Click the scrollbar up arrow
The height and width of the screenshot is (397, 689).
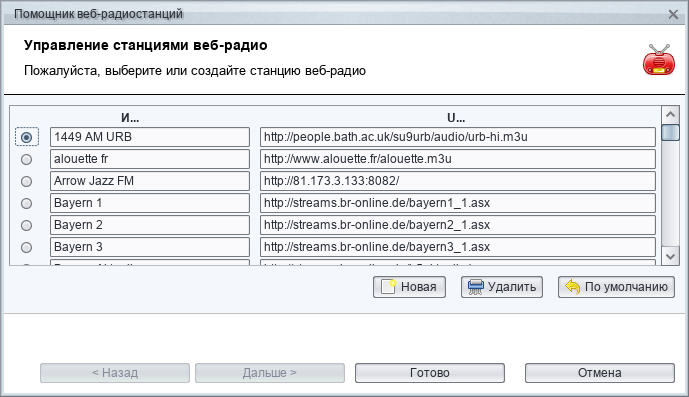(x=671, y=115)
